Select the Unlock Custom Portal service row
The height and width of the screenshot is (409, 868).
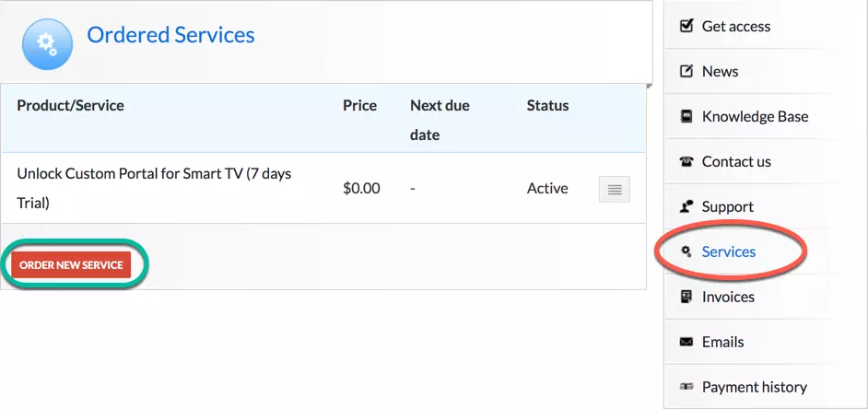[x=154, y=187]
